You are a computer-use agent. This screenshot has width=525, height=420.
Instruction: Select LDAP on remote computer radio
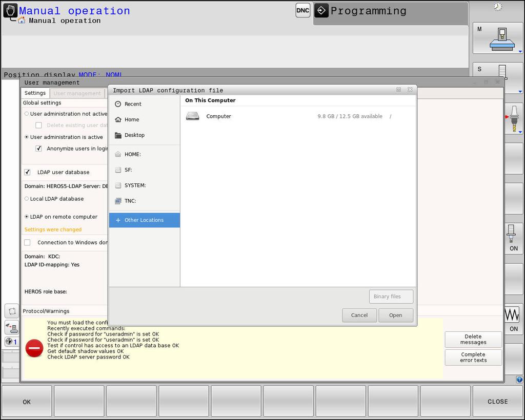point(27,217)
